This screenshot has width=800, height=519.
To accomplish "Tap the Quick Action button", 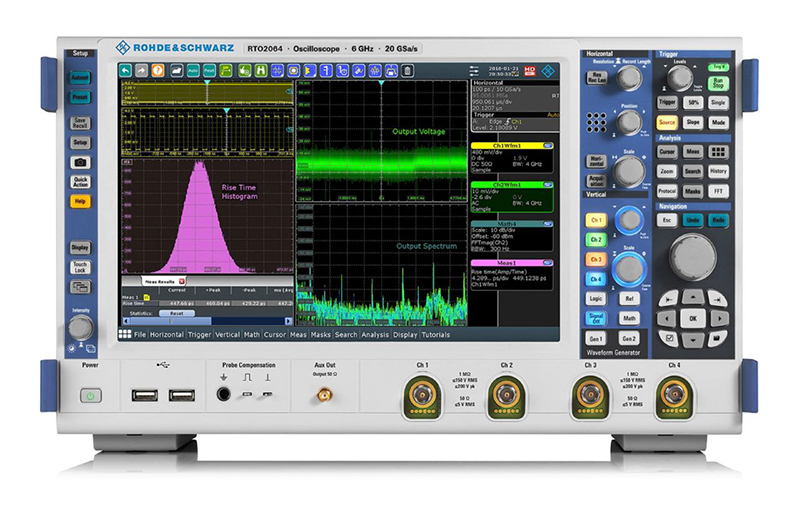I will 80,182.
